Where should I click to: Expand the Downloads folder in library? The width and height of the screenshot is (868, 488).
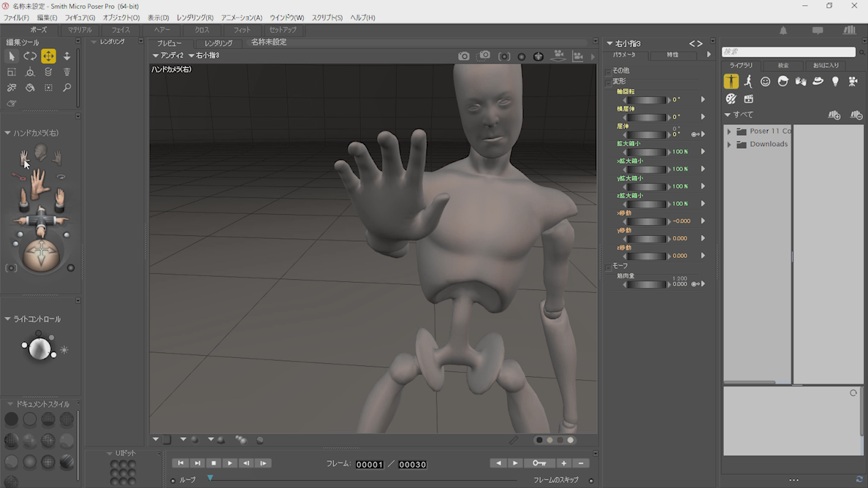pyautogui.click(x=729, y=144)
